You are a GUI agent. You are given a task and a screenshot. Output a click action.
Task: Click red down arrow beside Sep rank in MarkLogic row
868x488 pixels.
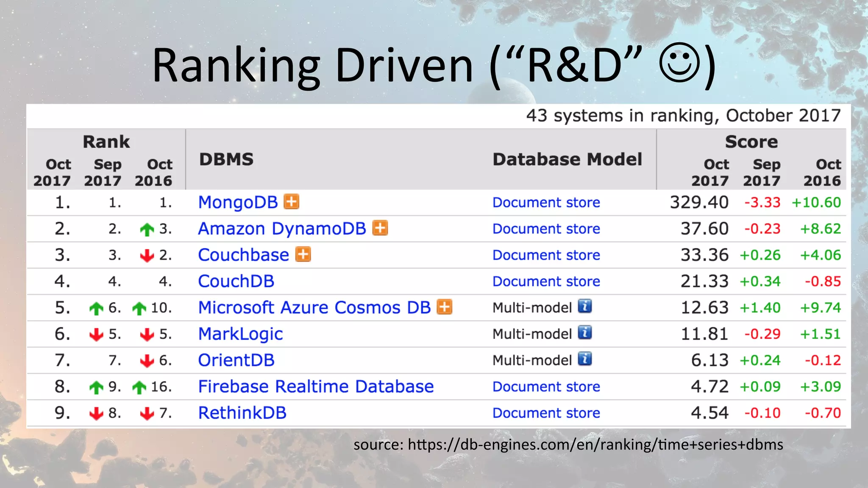pos(97,335)
